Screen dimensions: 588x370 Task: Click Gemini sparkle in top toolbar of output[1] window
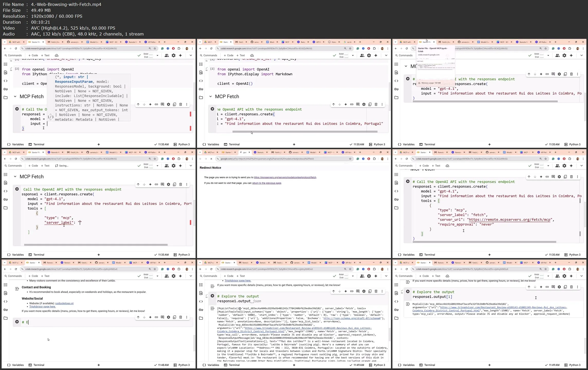coord(571,276)
